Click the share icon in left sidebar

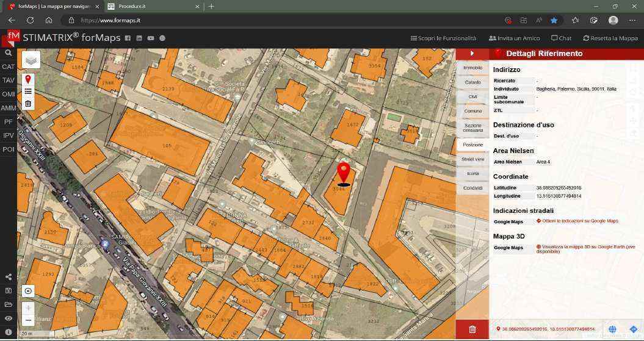[x=8, y=278]
